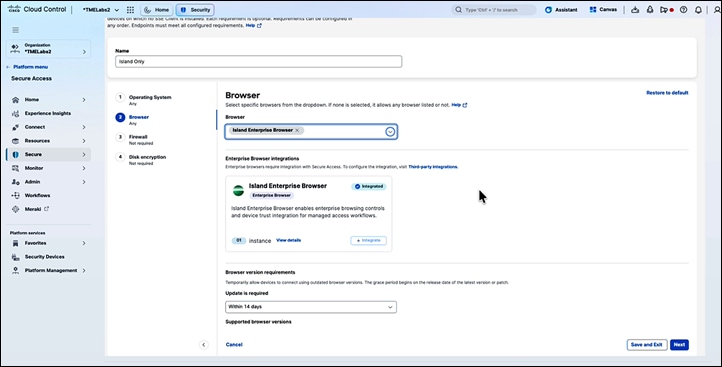Open the TMELabs2 organization dropdown in header
The width and height of the screenshot is (722, 367).
[100, 10]
